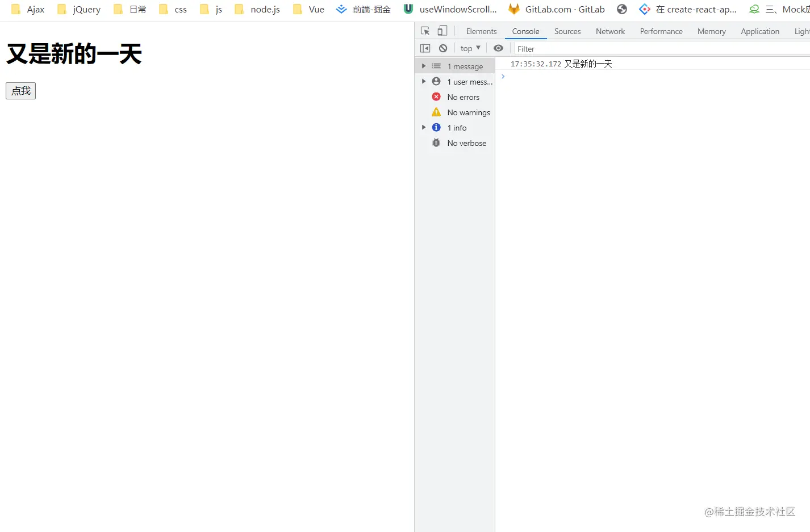Click the log timestamp 17:35:32.172
Viewport: 810px width, 532px height.
pos(536,64)
